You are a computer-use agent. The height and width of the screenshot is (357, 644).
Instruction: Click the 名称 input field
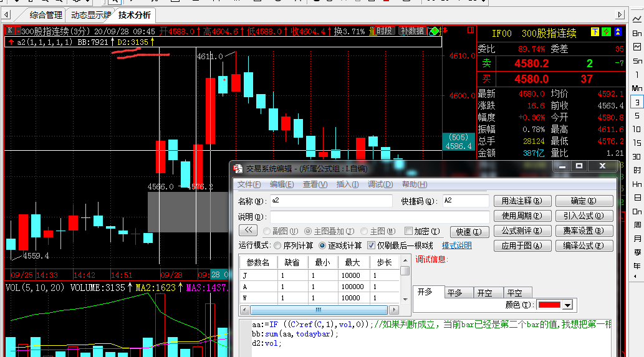tap(331, 201)
